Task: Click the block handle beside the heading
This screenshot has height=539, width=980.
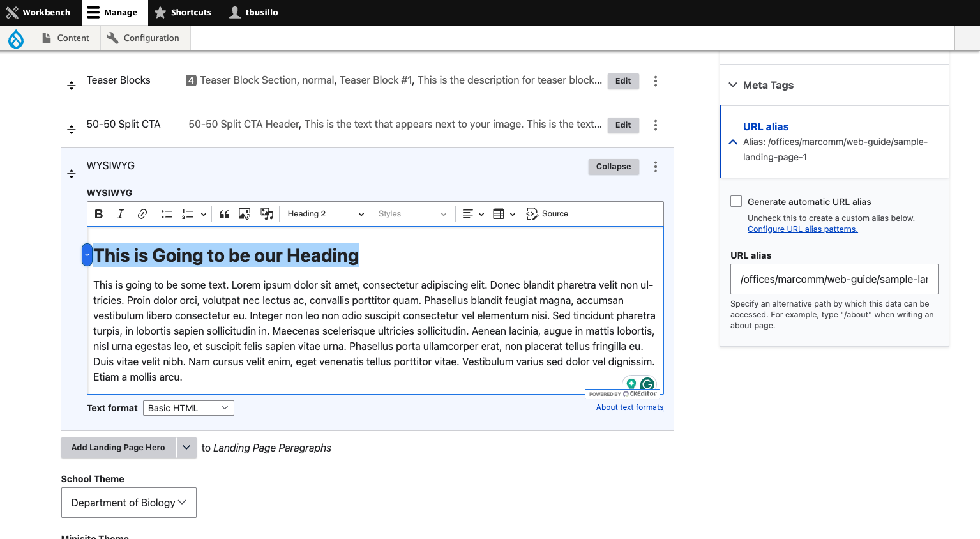Action: (x=87, y=255)
